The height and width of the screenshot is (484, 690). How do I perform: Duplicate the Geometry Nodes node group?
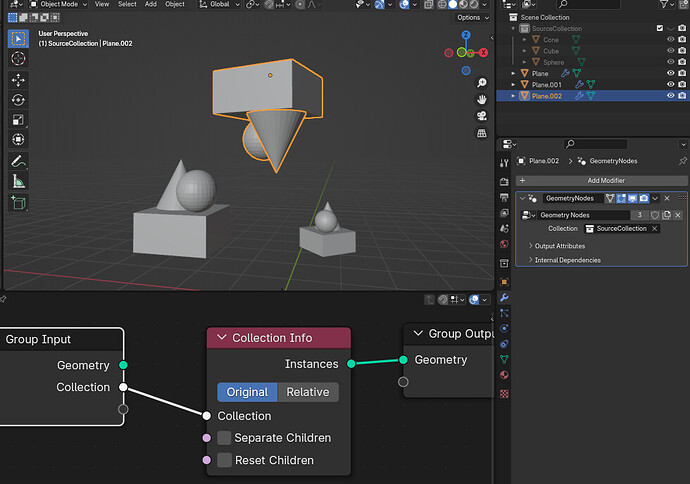pyautogui.click(x=666, y=215)
